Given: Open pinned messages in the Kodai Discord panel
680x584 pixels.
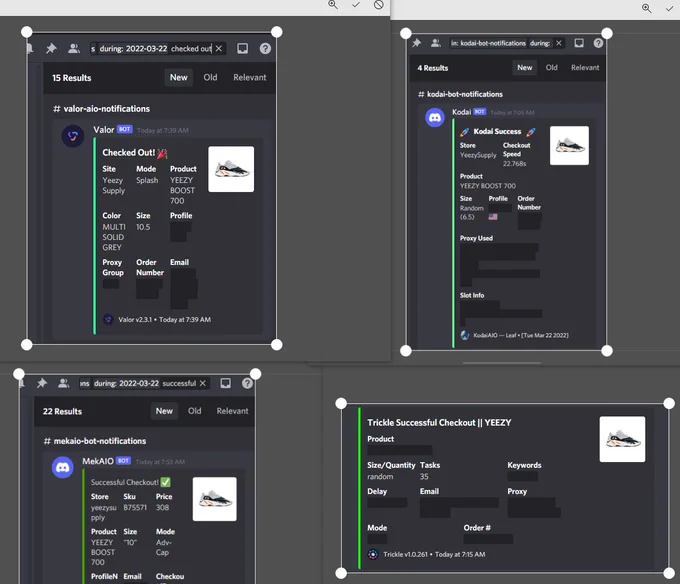Looking at the screenshot, I should click(x=416, y=43).
